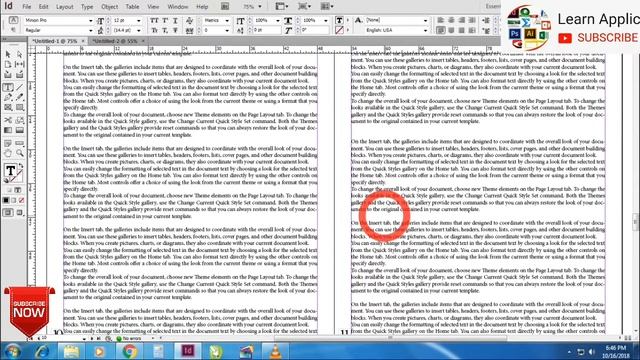The height and width of the screenshot is (360, 640).
Task: Select the Rectangle Frame tool
Action: coord(8,107)
